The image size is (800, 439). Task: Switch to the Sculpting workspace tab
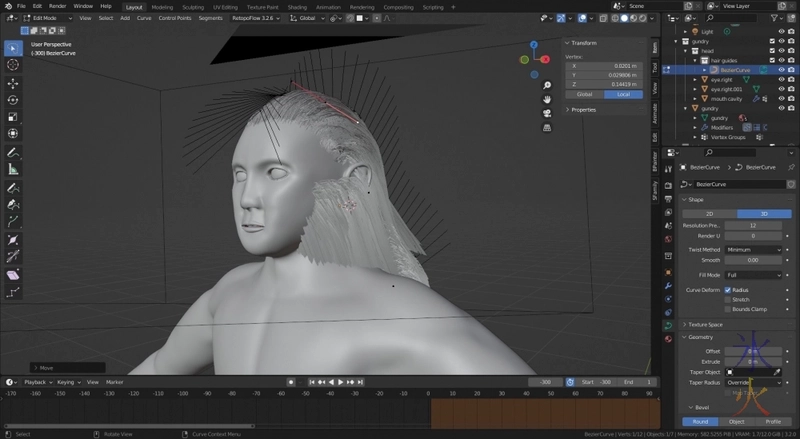192,6
